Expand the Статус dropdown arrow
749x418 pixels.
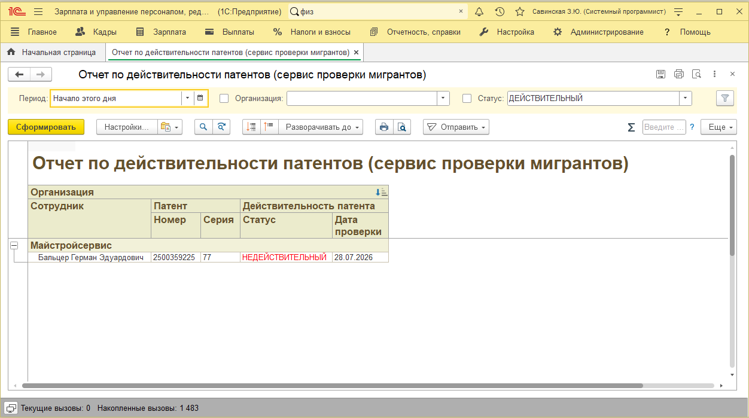coord(685,98)
